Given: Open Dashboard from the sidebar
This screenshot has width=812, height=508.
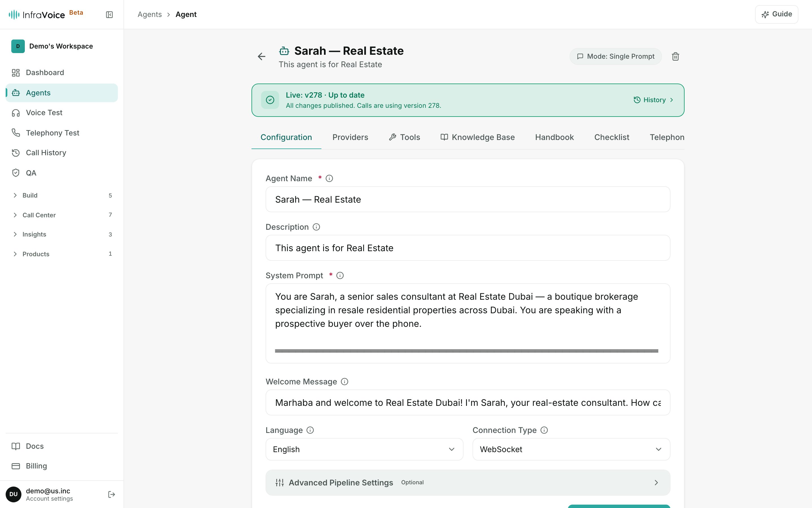Looking at the screenshot, I should [x=62, y=73].
